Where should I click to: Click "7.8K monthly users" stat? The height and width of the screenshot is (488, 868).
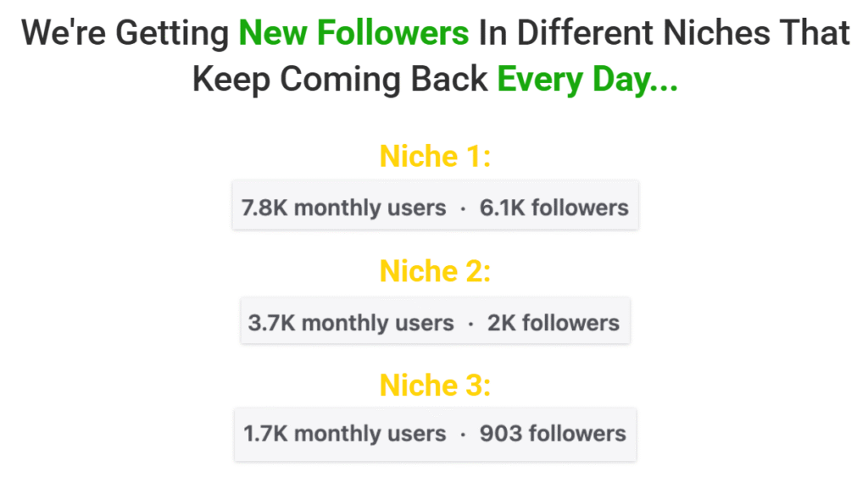343,208
